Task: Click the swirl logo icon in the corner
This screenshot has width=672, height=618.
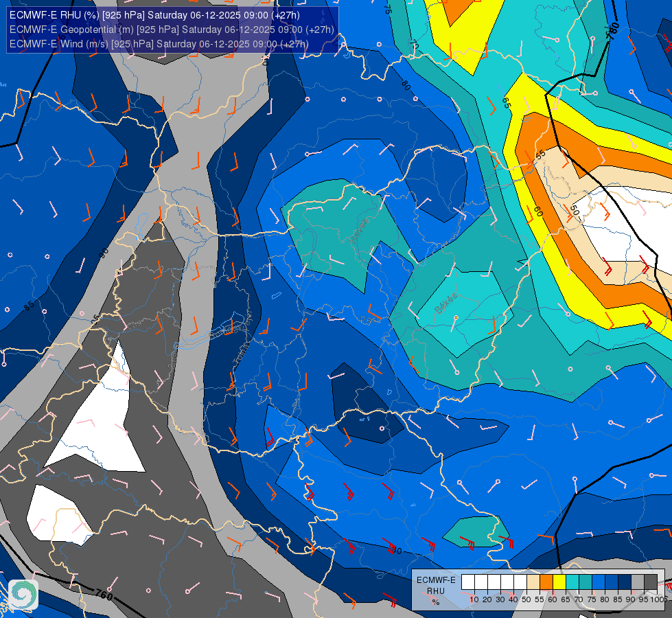Action: [23, 594]
